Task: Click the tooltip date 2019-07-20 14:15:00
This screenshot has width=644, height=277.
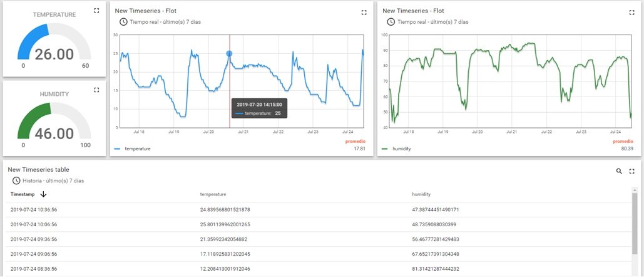Action: coord(260,105)
